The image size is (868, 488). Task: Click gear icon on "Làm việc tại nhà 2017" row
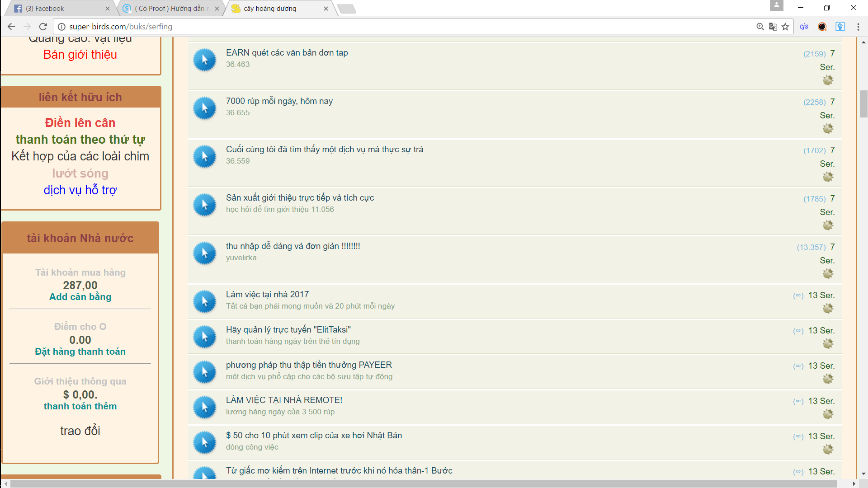[x=828, y=308]
